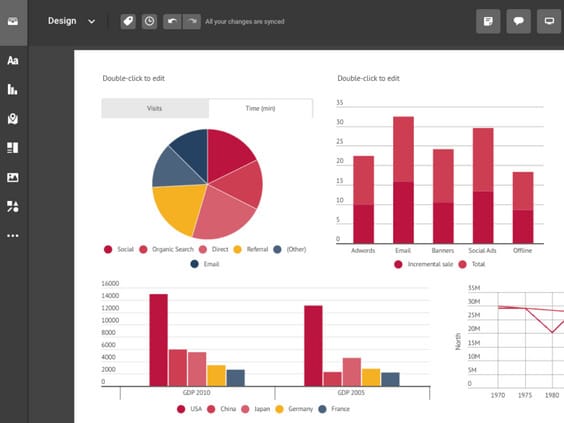Screen dimensions: 564x423
Task: Toggle the Referral legend item
Action: [x=251, y=249]
